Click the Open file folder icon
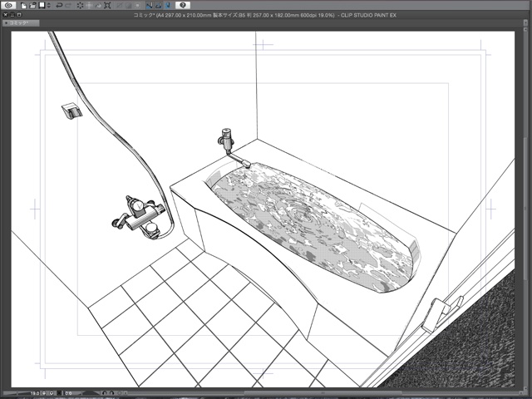The height and width of the screenshot is (399, 532). coord(32,6)
